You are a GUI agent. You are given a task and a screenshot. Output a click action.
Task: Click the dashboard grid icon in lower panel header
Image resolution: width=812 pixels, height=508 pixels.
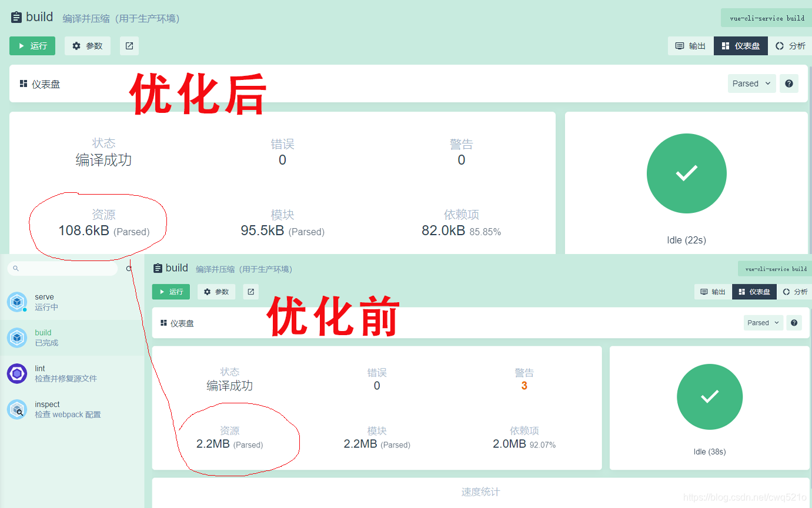[164, 323]
